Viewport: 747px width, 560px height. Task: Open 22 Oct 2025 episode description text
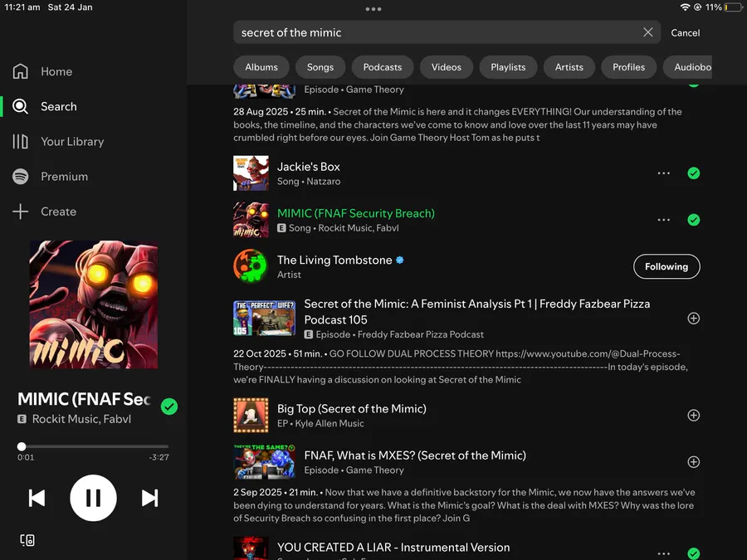pos(461,367)
